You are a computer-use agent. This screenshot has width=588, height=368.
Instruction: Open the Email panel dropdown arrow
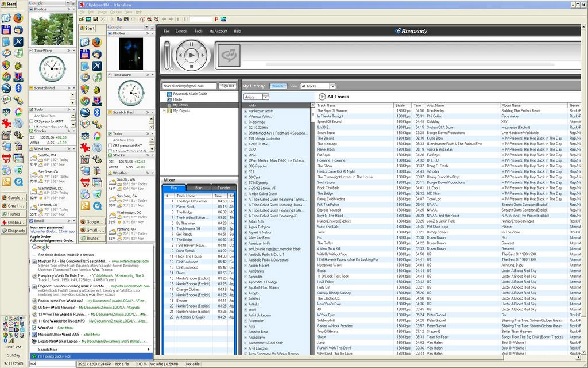click(x=74, y=221)
